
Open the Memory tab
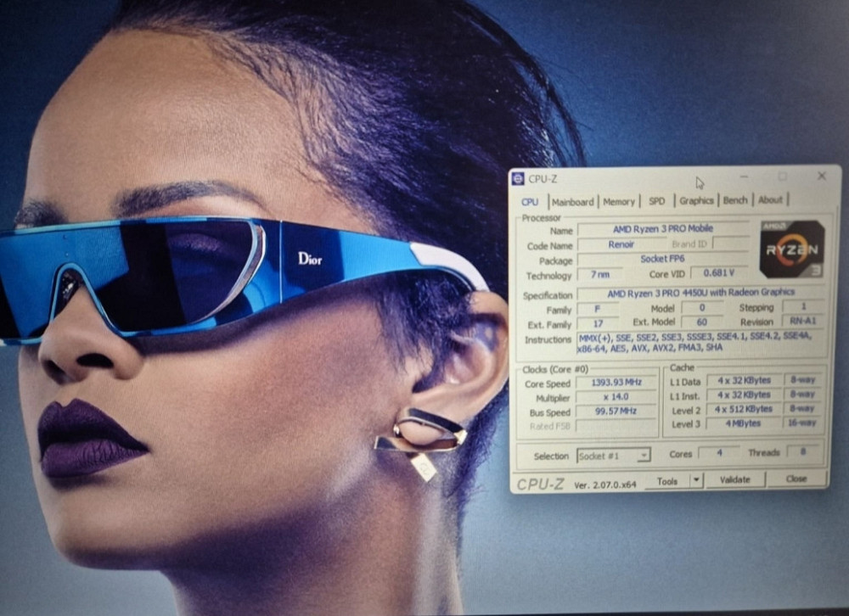click(619, 201)
